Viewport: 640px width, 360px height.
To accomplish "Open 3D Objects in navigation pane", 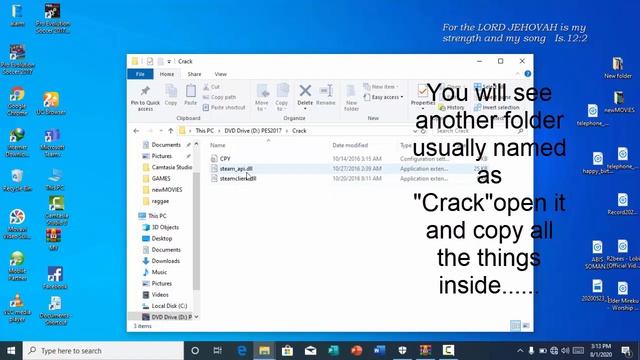I will tap(165, 227).
